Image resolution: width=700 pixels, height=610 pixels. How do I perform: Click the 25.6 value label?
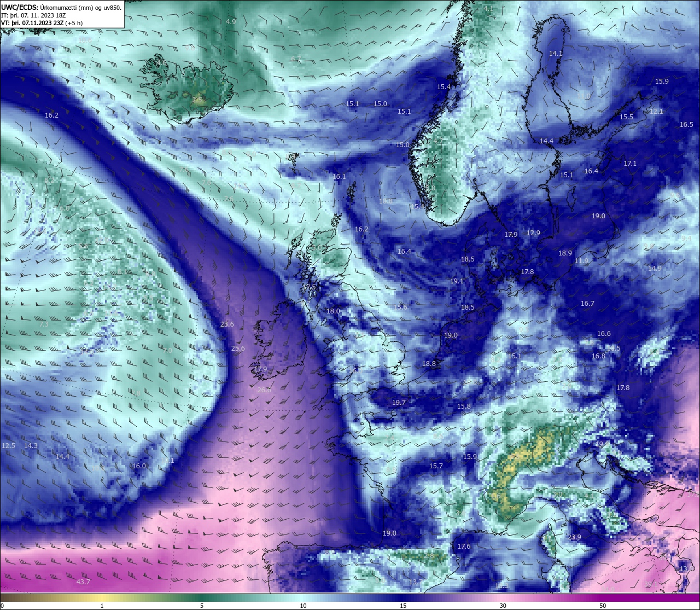click(x=238, y=348)
